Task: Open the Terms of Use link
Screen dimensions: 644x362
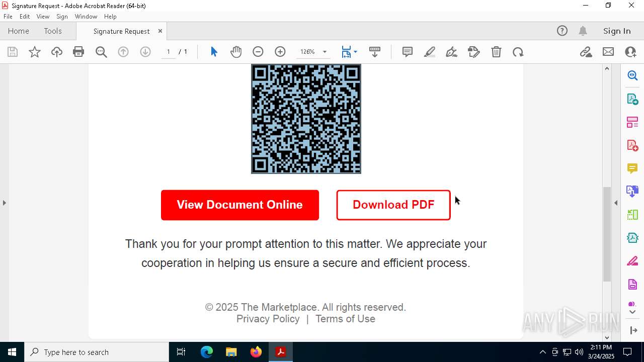Action: (345, 319)
